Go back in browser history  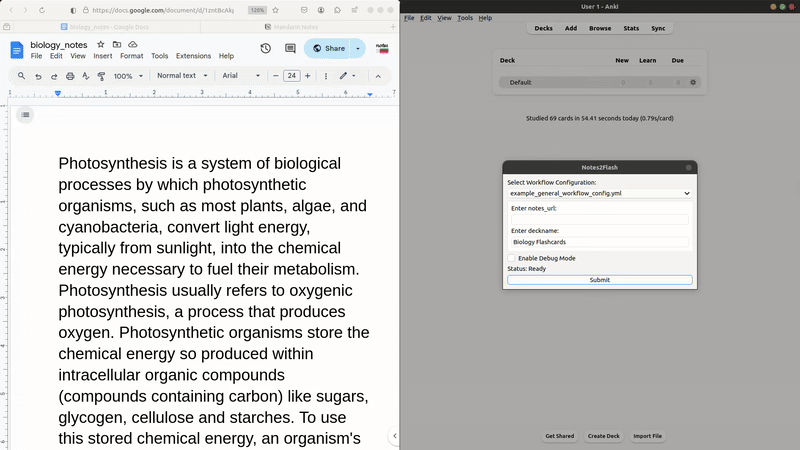(11, 10)
